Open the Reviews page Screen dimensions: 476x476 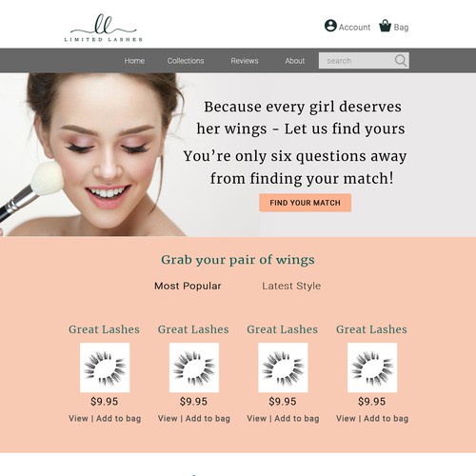[245, 61]
